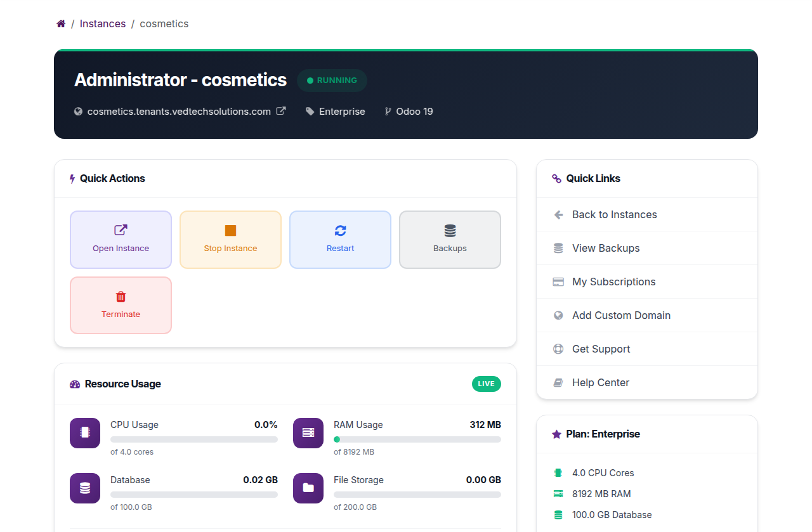Click the Database usage progress bar
Screen dimensions: 812x532
pos(194,495)
